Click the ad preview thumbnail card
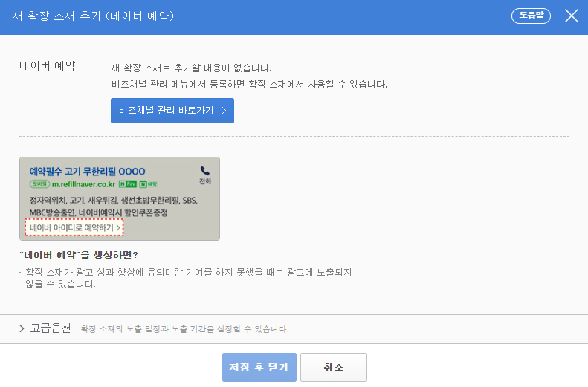This screenshot has width=588, height=387. pos(120,198)
